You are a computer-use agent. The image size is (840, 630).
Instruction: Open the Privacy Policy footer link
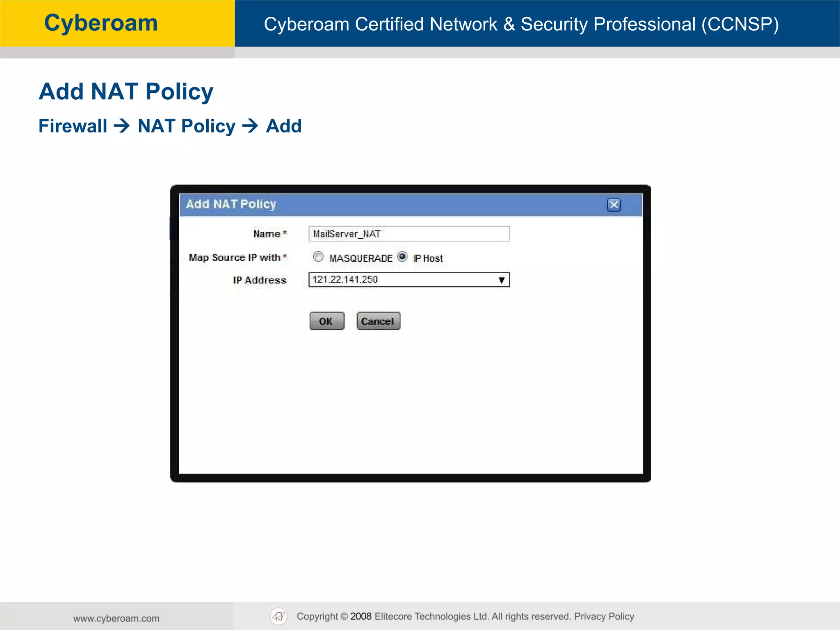click(x=604, y=616)
